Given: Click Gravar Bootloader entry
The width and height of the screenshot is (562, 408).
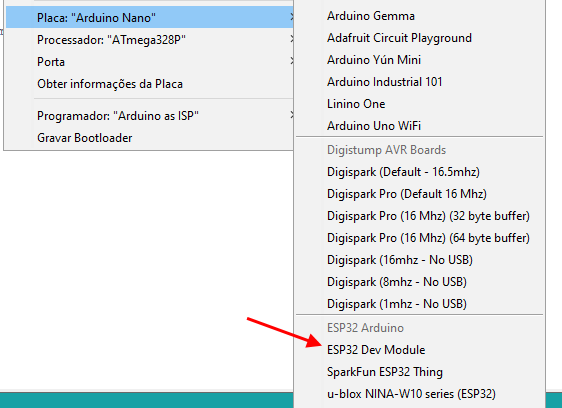Looking at the screenshot, I should pyautogui.click(x=150, y=138).
